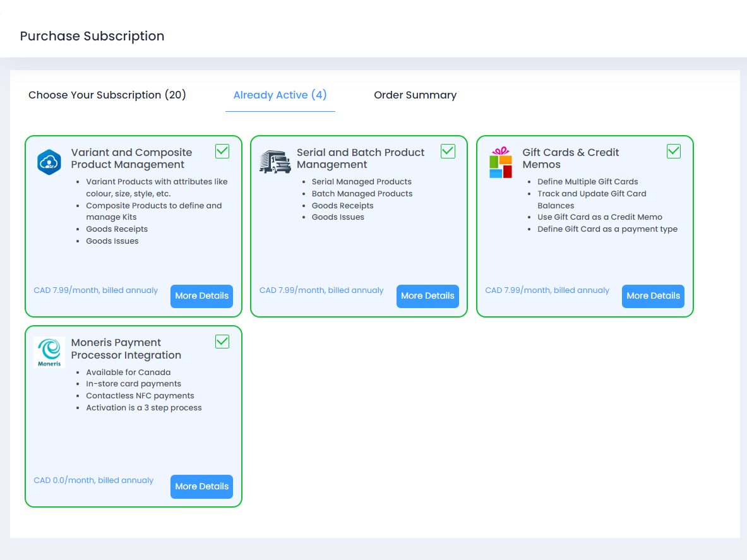Uncheck the Variant and Composite Product Management checkbox

[222, 152]
